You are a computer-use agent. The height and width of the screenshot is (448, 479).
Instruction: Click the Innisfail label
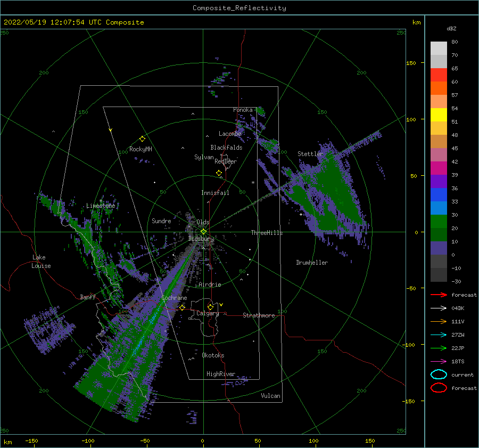pyautogui.click(x=215, y=193)
